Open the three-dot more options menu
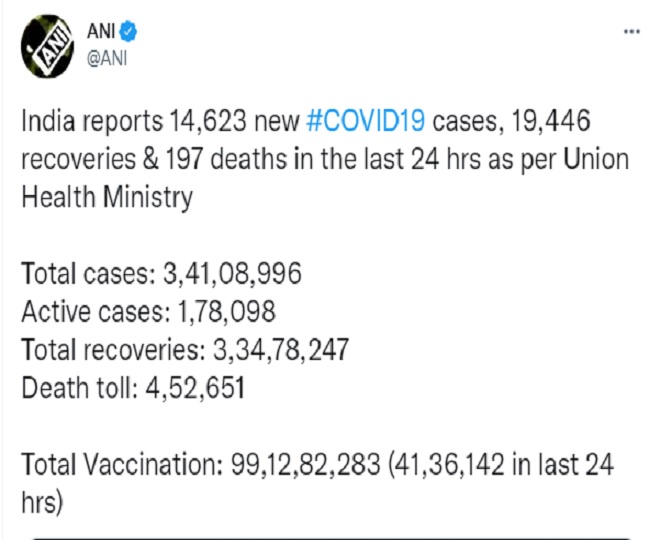650x540 pixels. click(632, 31)
